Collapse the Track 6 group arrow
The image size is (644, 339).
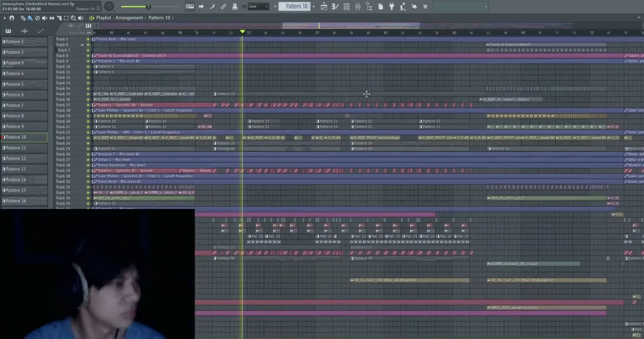(x=83, y=45)
